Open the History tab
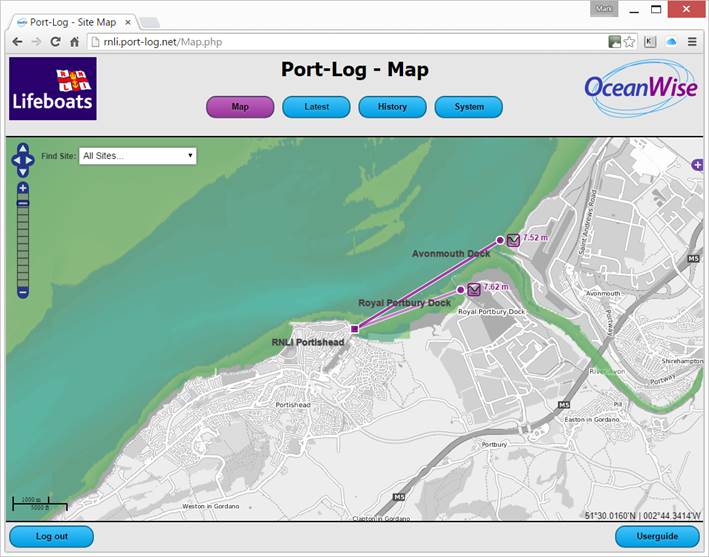 [392, 107]
